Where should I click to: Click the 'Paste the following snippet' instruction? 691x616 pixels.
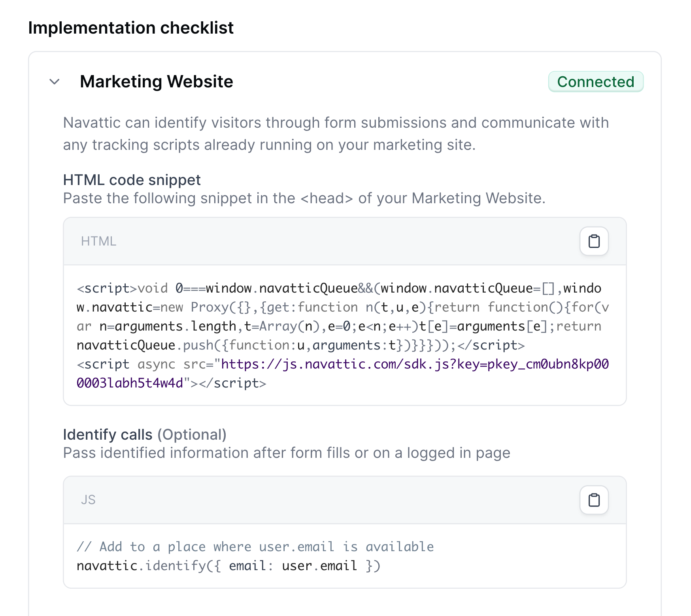click(304, 198)
